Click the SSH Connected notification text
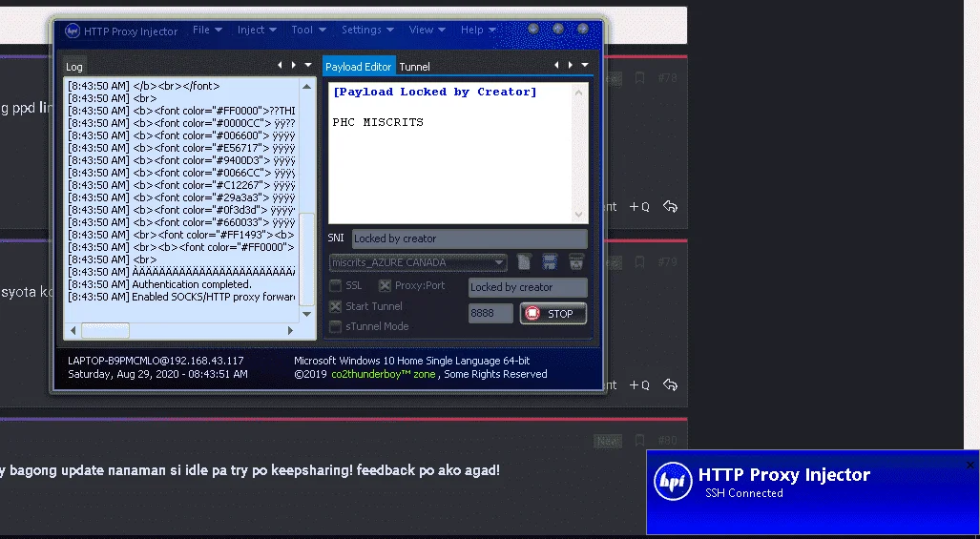 pyautogui.click(x=743, y=493)
